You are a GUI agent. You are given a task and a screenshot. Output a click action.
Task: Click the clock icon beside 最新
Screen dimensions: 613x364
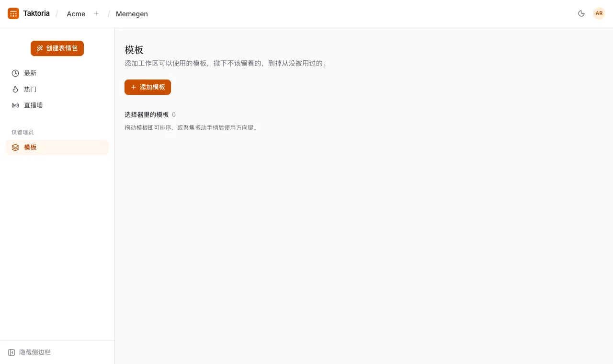coord(15,73)
